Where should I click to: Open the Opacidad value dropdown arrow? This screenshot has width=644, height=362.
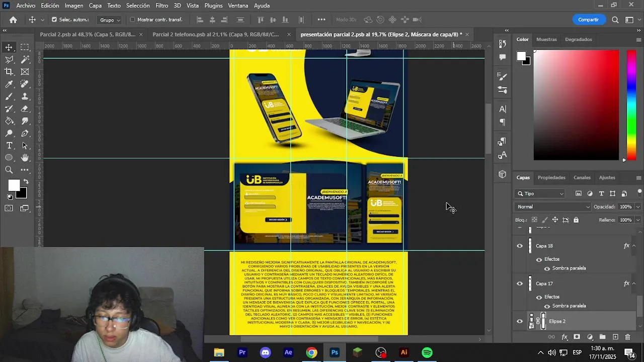tap(638, 207)
